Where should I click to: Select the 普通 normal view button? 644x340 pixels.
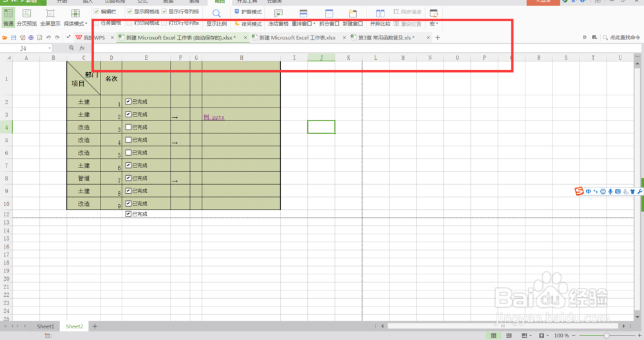8,17
